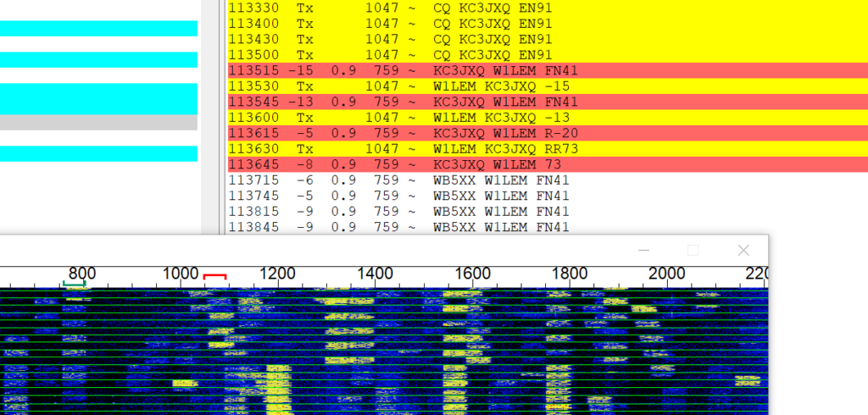
Task: Minimize the waterfall window
Action: [643, 250]
